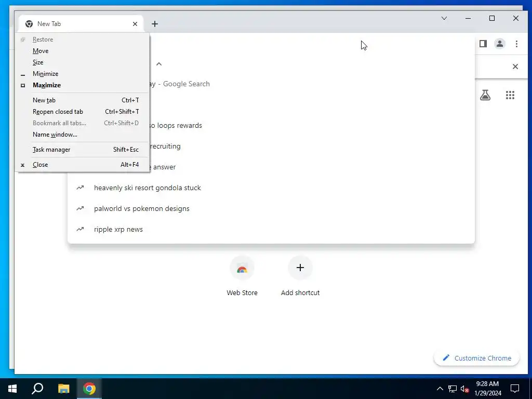Open the profile avatar icon
532x399 pixels.
(x=499, y=44)
